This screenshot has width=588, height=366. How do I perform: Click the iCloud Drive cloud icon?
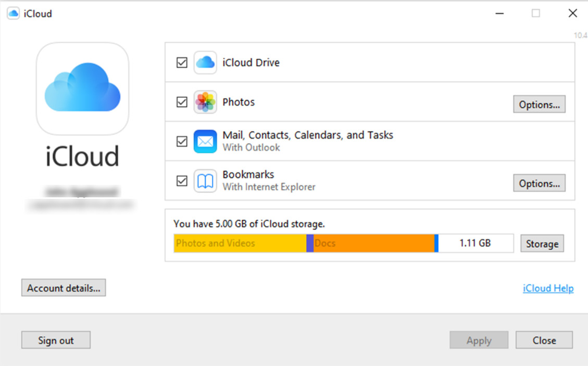point(205,62)
